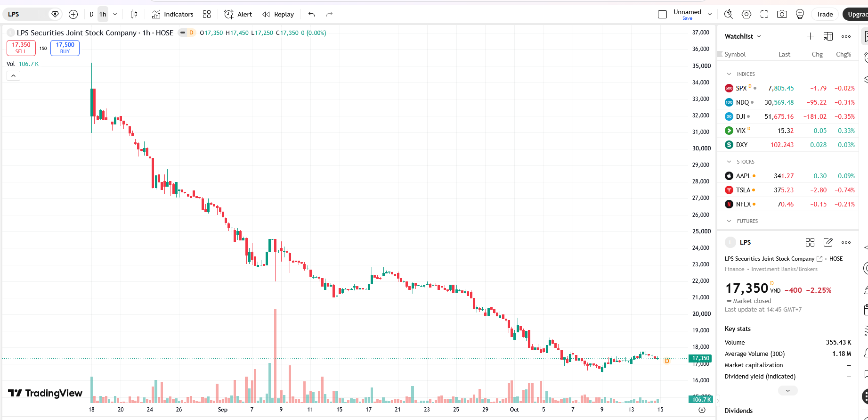Image resolution: width=868 pixels, height=420 pixels.
Task: Open the indicator templates grid icon
Action: point(207,14)
